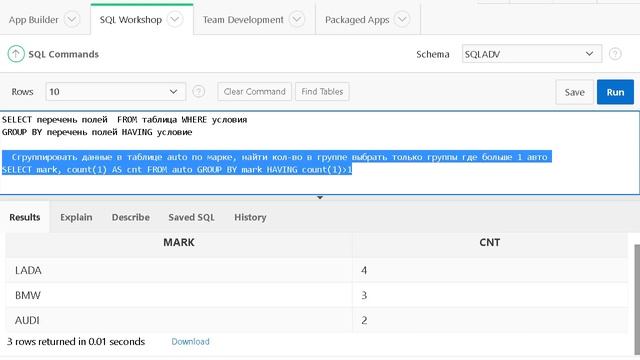This screenshot has width=640, height=360.
Task: Expand the Team Development dropdown chevron
Action: coord(297,20)
